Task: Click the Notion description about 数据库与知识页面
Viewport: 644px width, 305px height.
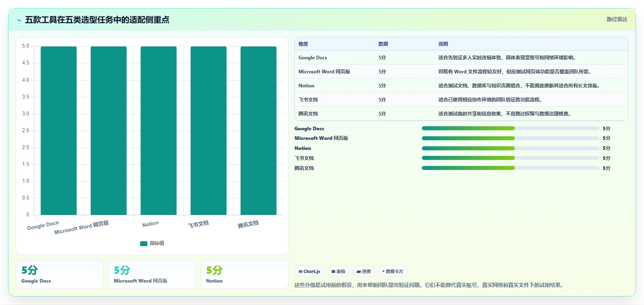Action: coord(520,86)
